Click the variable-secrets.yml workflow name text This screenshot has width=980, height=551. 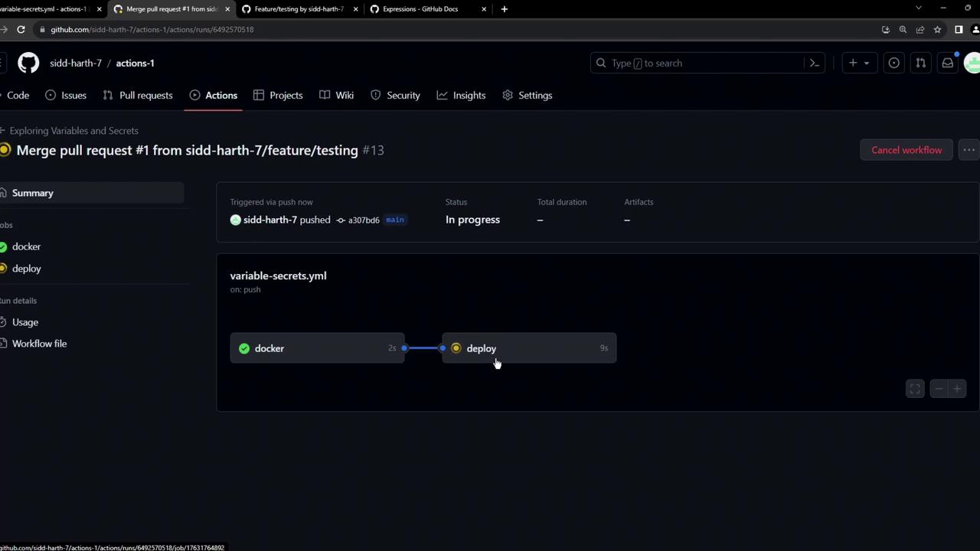pyautogui.click(x=278, y=275)
